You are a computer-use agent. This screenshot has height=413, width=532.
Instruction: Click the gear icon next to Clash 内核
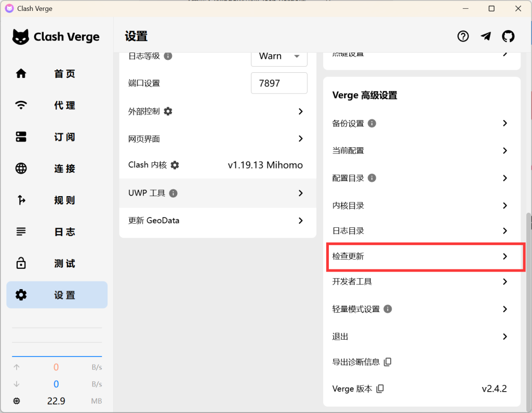click(175, 165)
